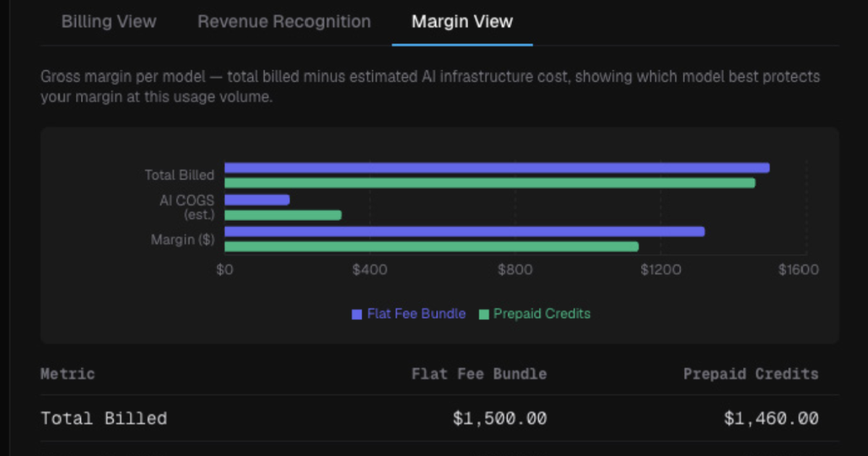
Task: Select the Total Billed table row label
Action: tap(103, 418)
